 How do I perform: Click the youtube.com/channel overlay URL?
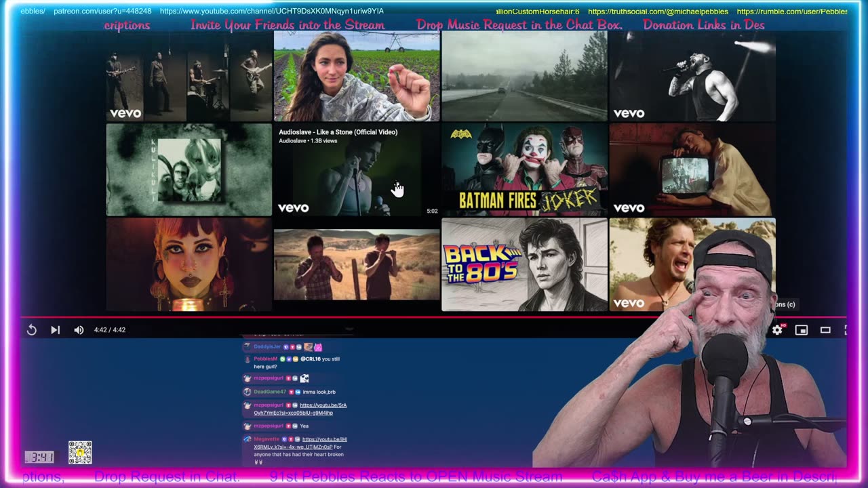point(272,12)
